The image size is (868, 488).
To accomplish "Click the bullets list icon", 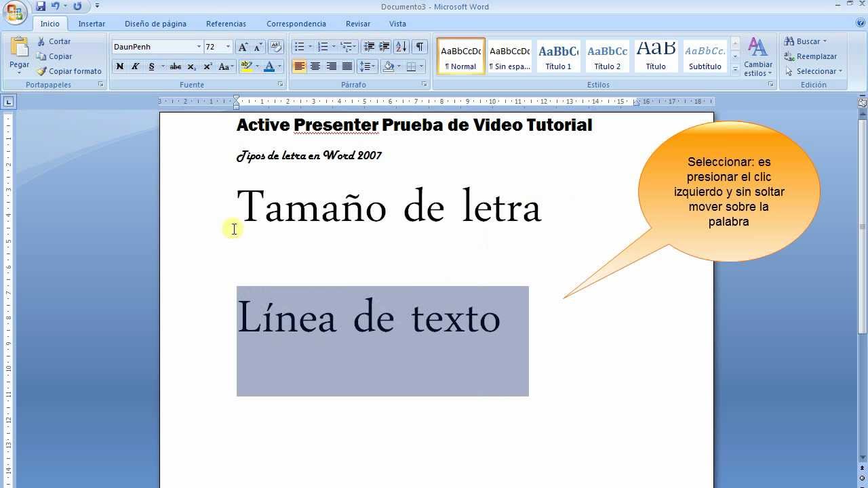I will [299, 47].
